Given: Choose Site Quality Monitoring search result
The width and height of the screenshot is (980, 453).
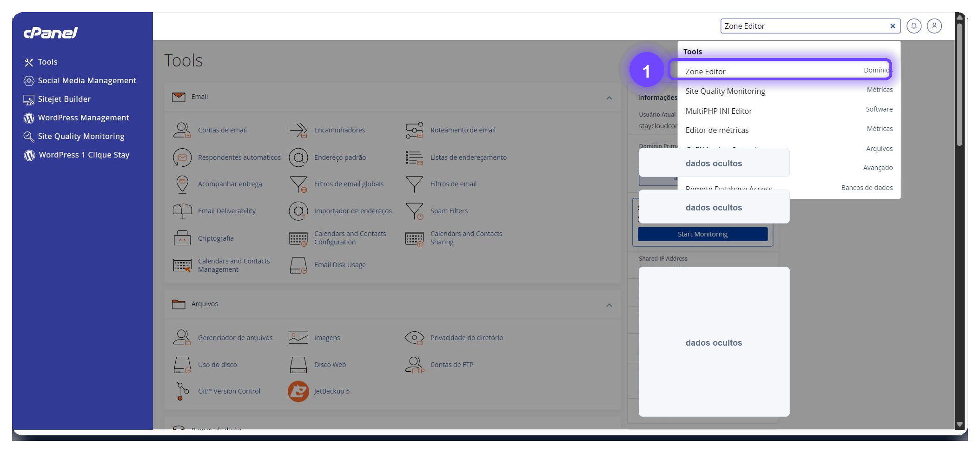Looking at the screenshot, I should click(x=789, y=91).
